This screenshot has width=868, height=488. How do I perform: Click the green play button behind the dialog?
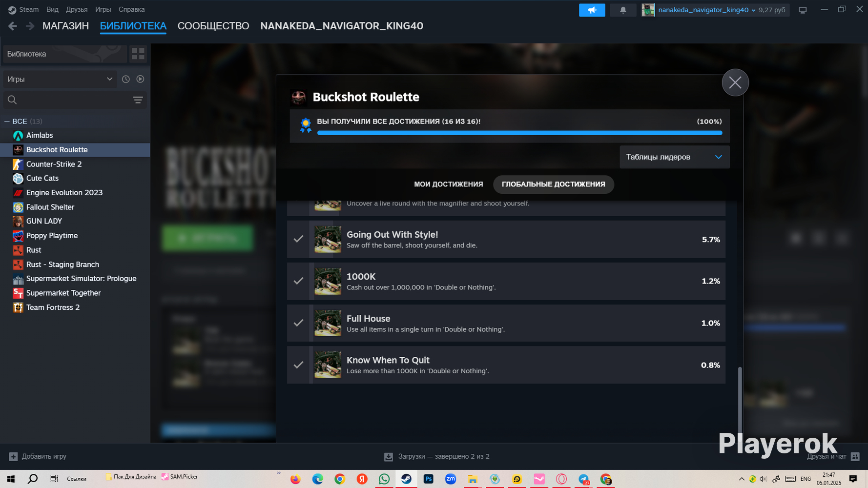[x=207, y=238]
